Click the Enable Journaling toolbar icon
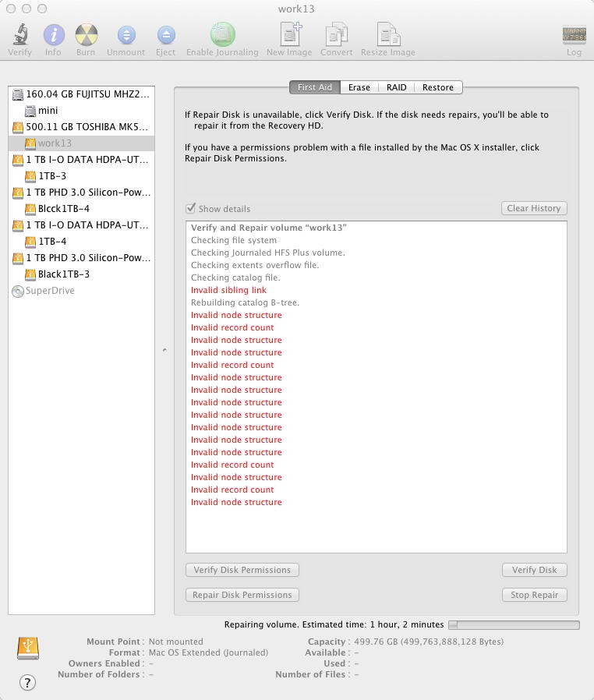Image resolution: width=594 pixels, height=700 pixels. (223, 34)
